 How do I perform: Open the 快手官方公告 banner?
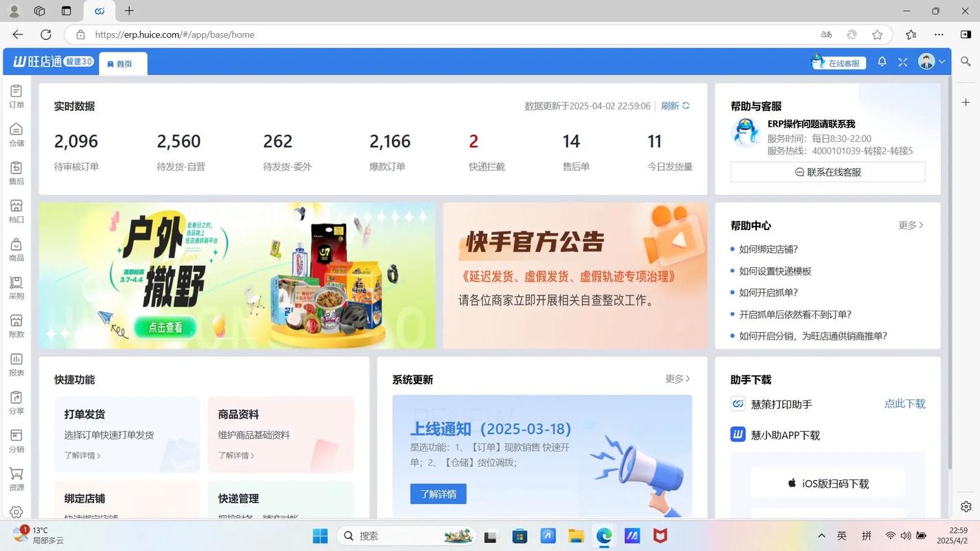point(575,275)
